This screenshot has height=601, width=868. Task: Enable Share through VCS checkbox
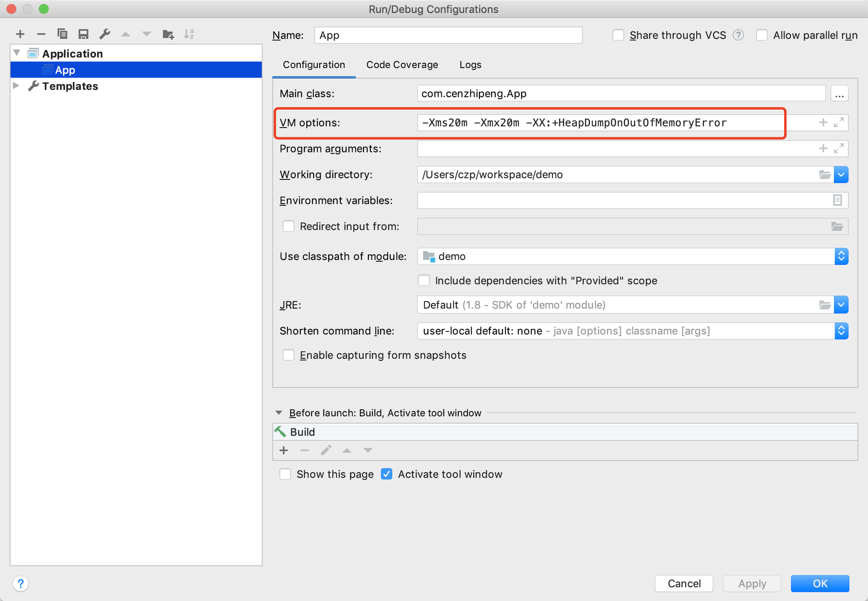point(618,35)
